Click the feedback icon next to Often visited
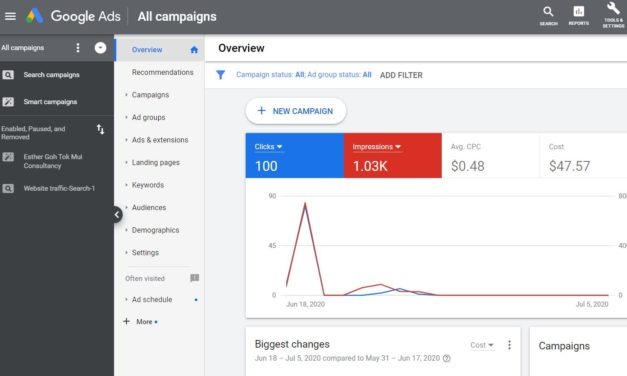 (194, 278)
